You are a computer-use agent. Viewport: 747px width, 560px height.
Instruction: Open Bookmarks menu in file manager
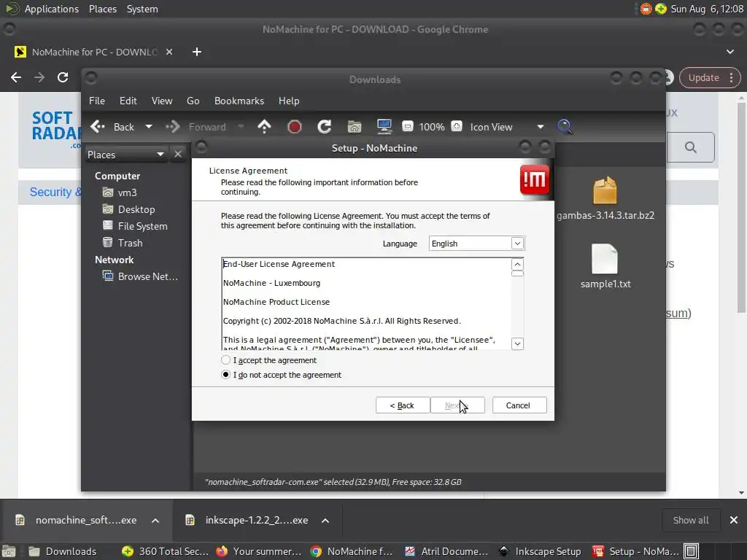pos(239,101)
